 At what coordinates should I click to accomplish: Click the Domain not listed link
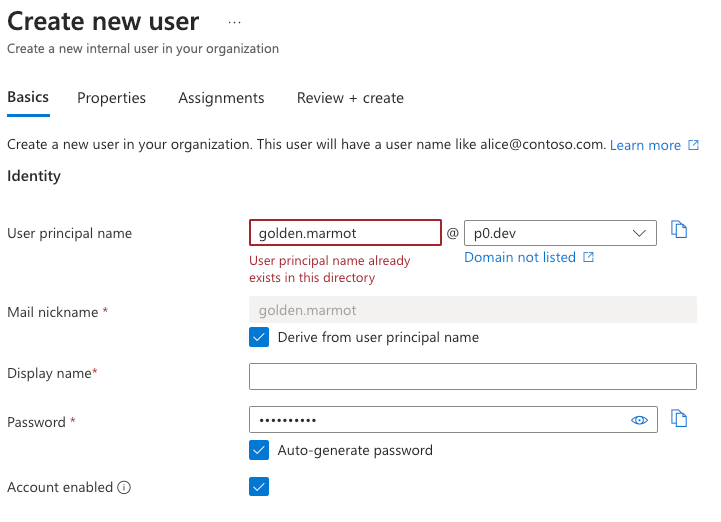520,257
